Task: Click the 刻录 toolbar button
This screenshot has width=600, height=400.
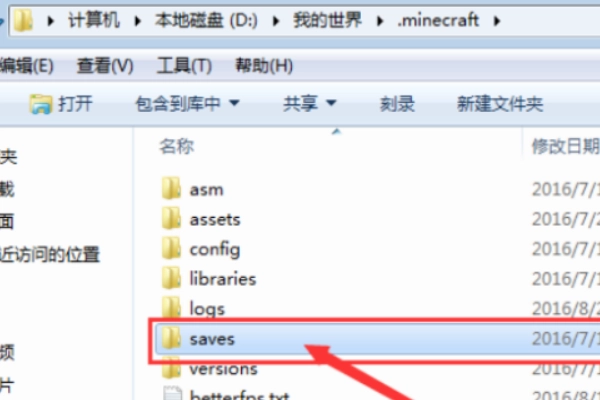Action: 397,103
